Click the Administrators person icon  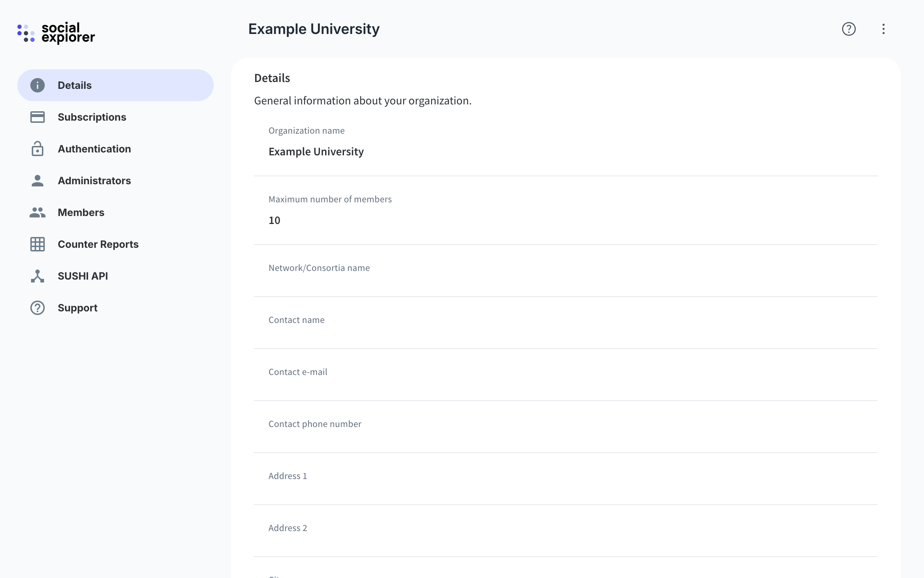pos(38,180)
